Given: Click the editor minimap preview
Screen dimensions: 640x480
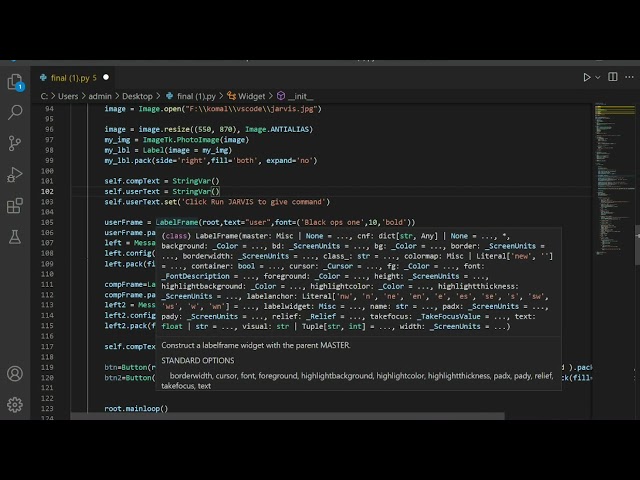Looking at the screenshot, I should [x=614, y=180].
